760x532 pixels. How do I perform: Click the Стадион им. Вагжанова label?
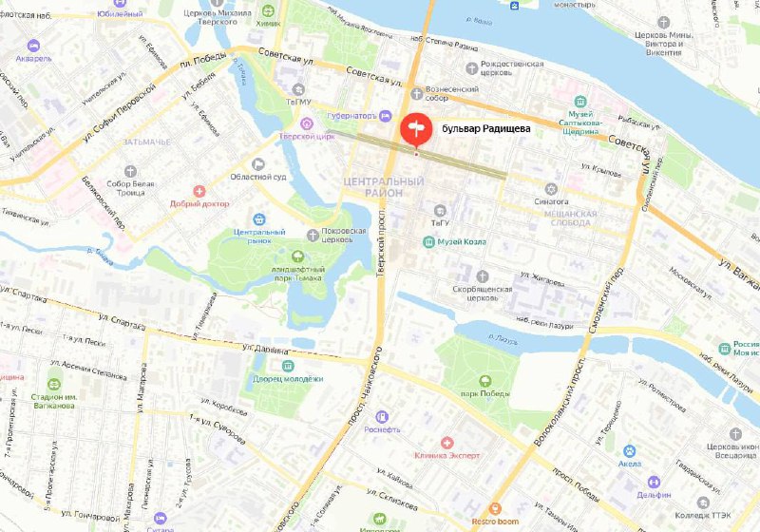(x=54, y=401)
